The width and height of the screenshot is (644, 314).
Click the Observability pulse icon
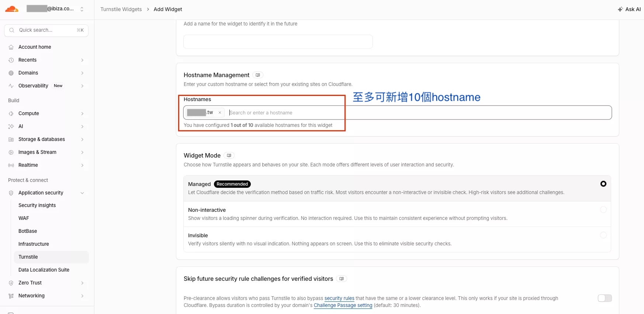(x=11, y=86)
